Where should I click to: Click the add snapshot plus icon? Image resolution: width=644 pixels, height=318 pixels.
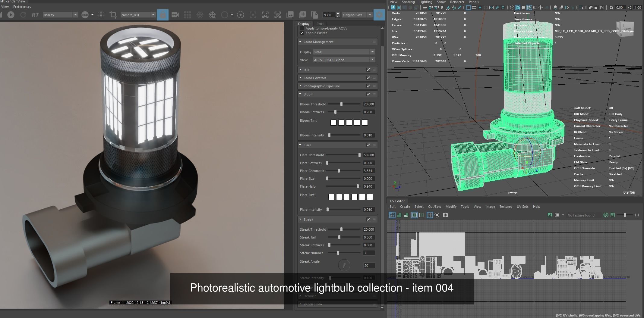[x=302, y=14]
